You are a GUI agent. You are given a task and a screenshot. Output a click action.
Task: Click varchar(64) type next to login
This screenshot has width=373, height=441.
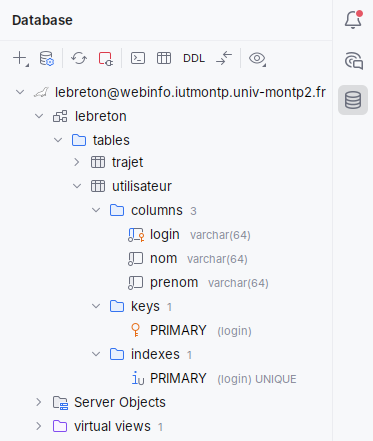[220, 235]
